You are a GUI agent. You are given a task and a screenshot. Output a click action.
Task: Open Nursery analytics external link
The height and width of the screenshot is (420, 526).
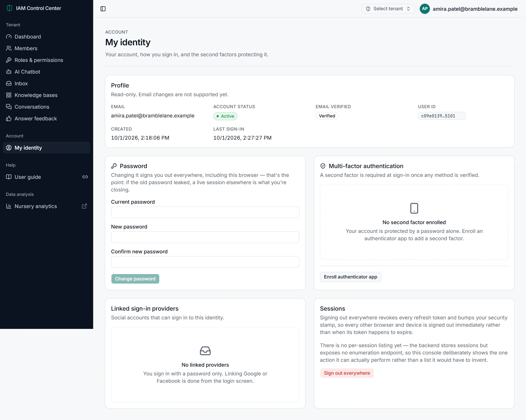(x=46, y=206)
